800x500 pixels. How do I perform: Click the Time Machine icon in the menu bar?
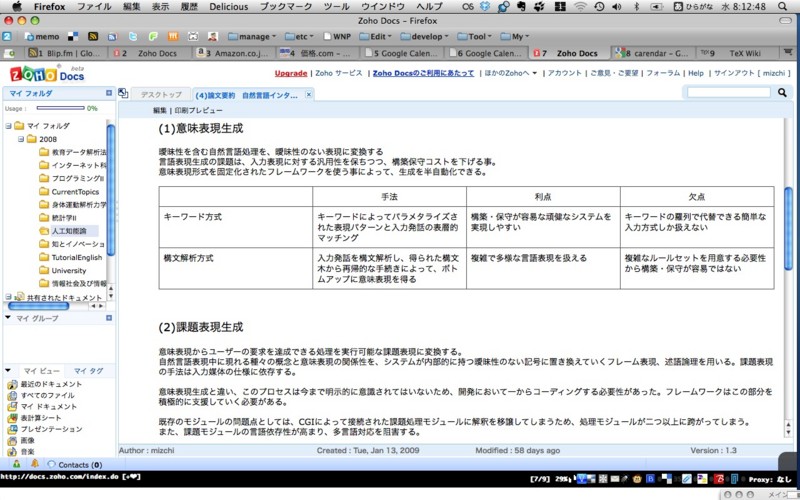599,7
